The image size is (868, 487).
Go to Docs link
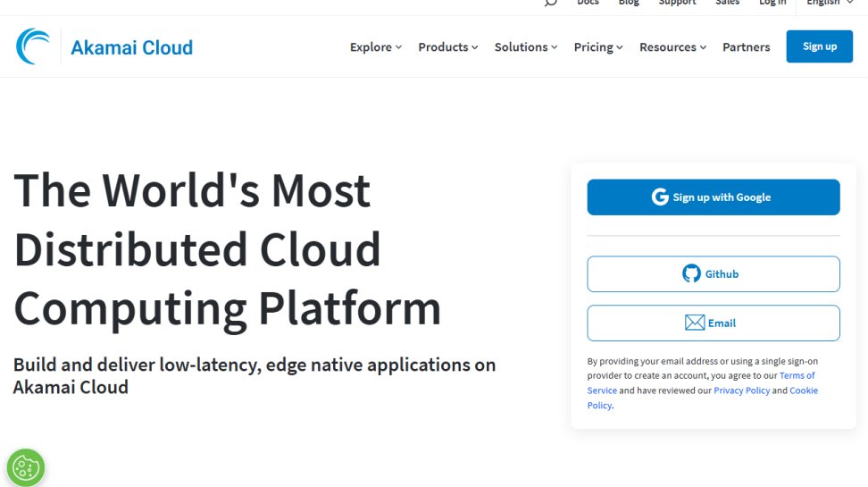(x=588, y=3)
